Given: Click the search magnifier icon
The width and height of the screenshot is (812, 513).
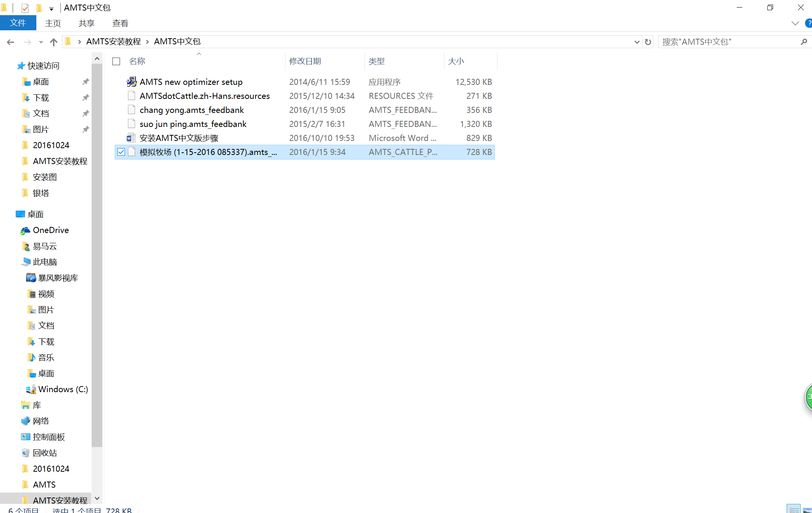Looking at the screenshot, I should 804,42.
